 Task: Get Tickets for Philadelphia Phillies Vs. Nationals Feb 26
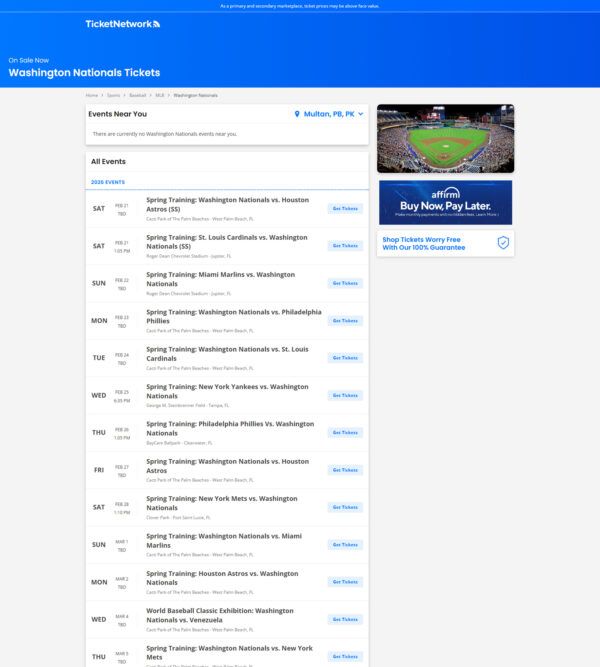click(345, 433)
